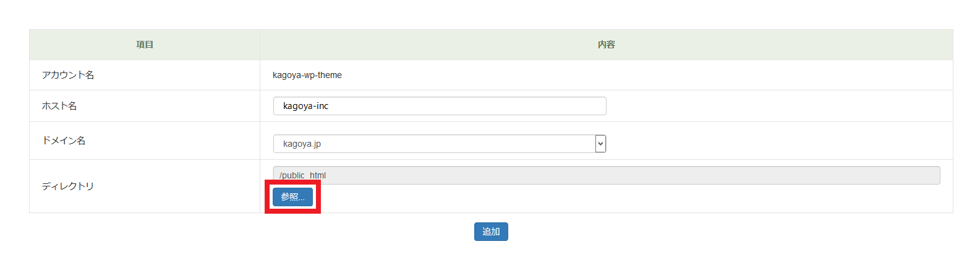Click the 項目 column header
This screenshot has height=262, width=980.
click(x=145, y=45)
